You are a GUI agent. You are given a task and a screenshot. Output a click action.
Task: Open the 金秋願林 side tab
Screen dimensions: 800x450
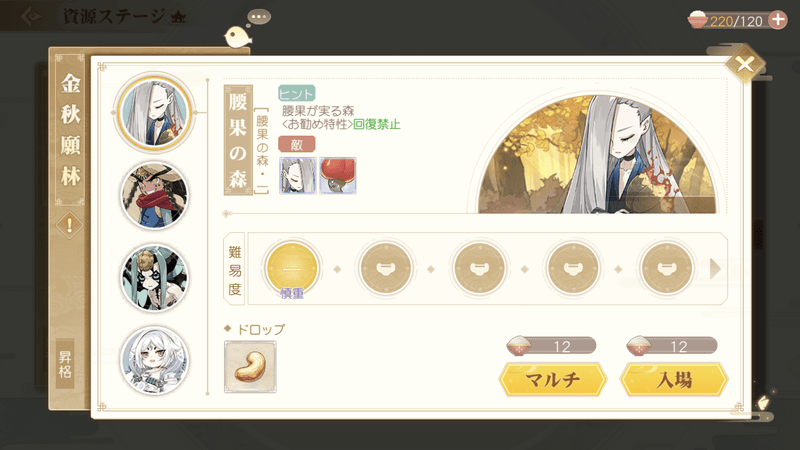(x=70, y=130)
